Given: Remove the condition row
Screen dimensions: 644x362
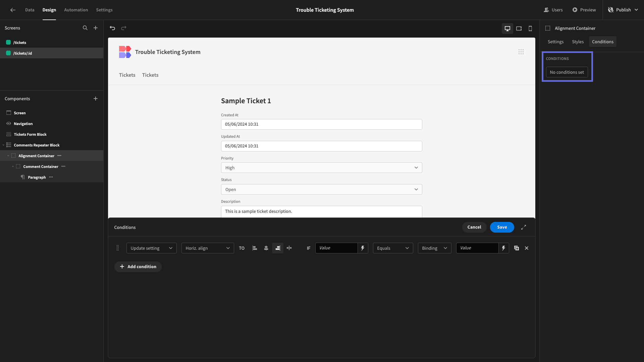Looking at the screenshot, I should click(527, 248).
